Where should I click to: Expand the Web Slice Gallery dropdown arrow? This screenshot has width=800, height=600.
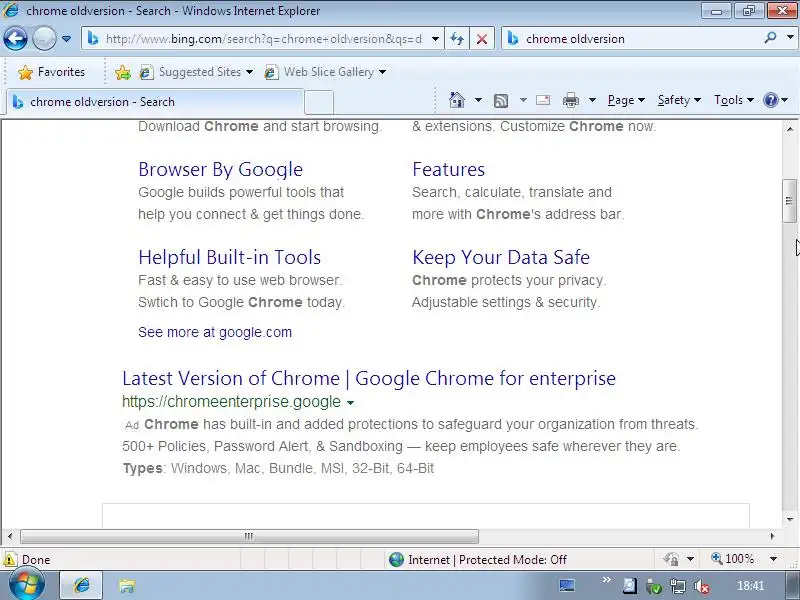tap(382, 72)
